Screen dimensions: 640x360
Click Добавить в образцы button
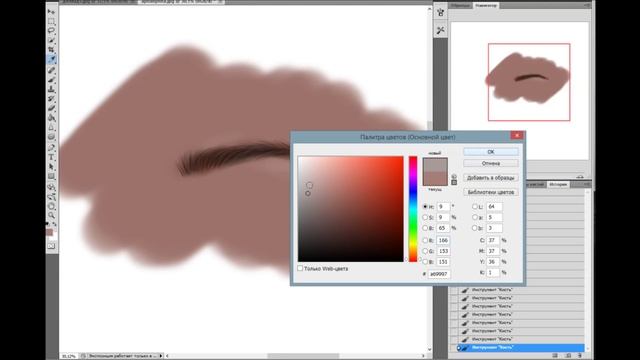(491, 178)
